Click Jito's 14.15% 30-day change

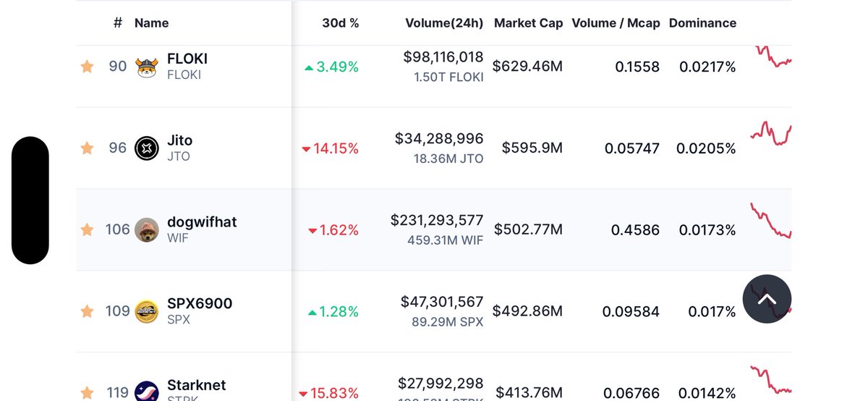[331, 148]
